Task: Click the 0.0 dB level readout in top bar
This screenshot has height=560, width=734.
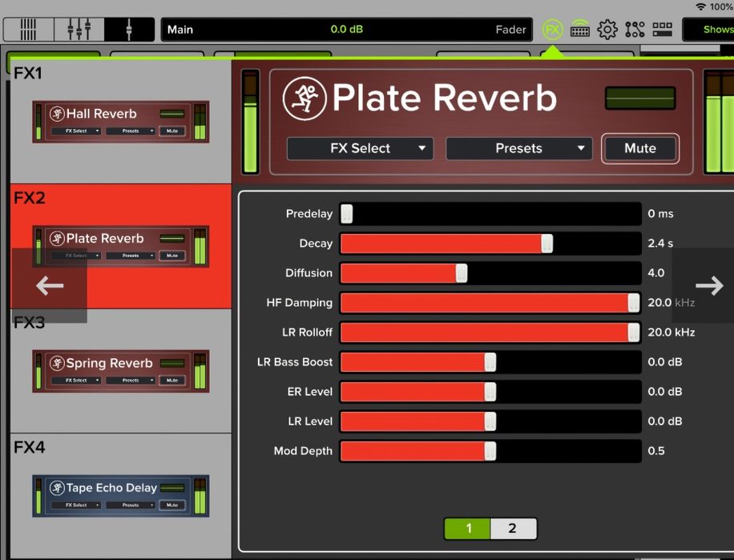Action: click(x=347, y=30)
